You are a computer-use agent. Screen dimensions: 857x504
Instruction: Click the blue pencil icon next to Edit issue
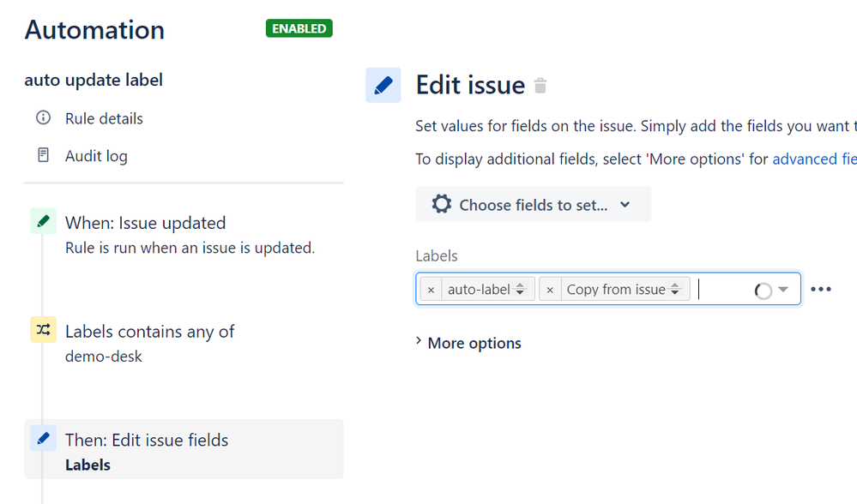click(x=383, y=85)
